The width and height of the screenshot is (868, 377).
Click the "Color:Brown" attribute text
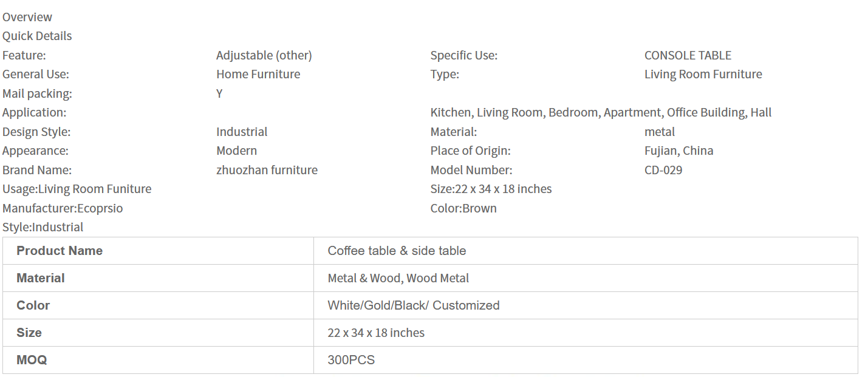point(463,208)
